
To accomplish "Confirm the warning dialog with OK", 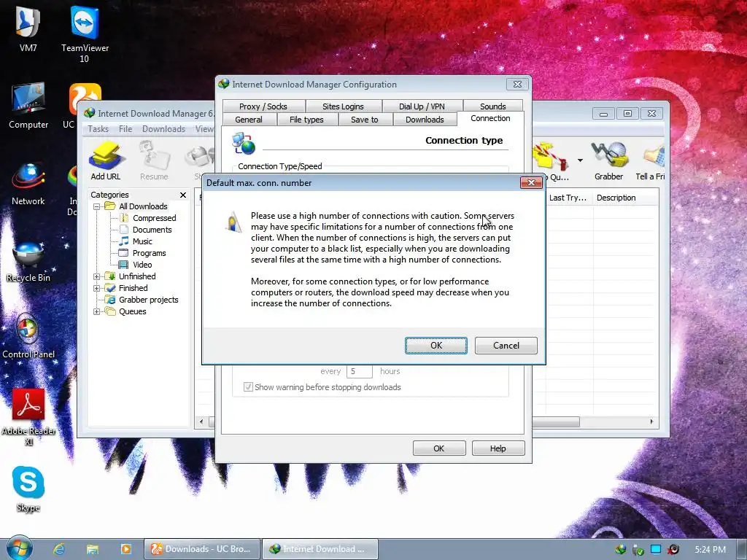I will (x=436, y=346).
